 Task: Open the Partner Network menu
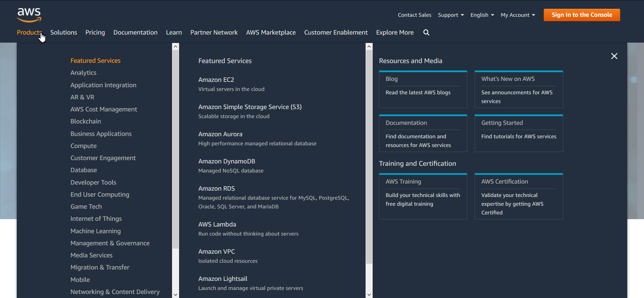(x=214, y=32)
